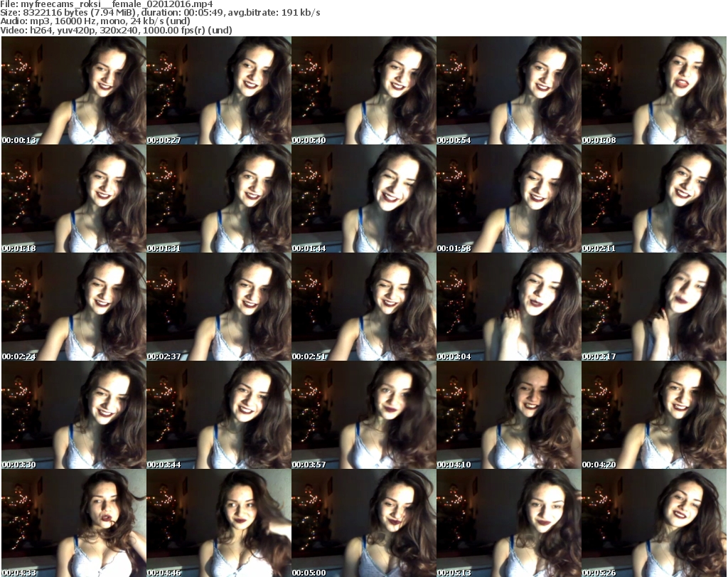Pick the thumbnail labeled 00:03:17
This screenshot has width=728, height=577.
(x=654, y=307)
